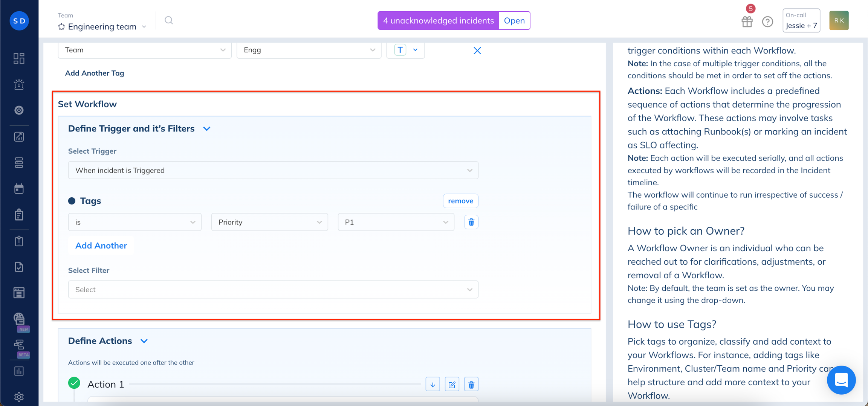Open the Select Trigger dropdown

tap(273, 170)
